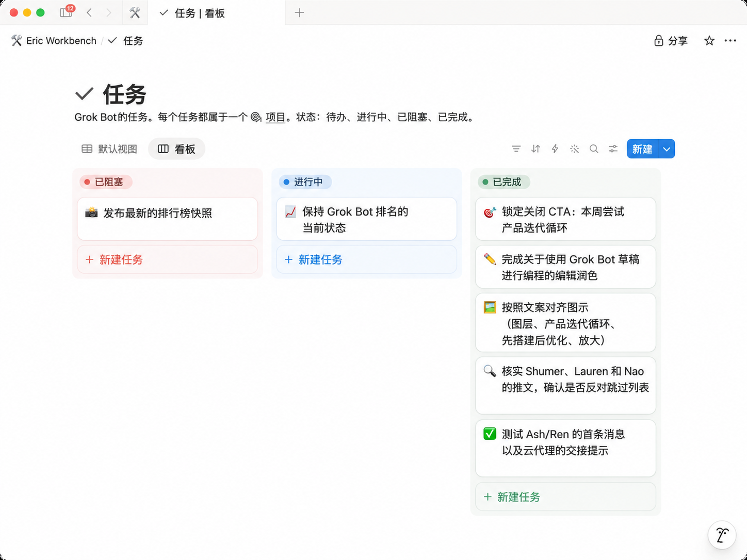Open the 项目 link in description
Image resolution: width=747 pixels, height=560 pixels.
pyautogui.click(x=275, y=117)
